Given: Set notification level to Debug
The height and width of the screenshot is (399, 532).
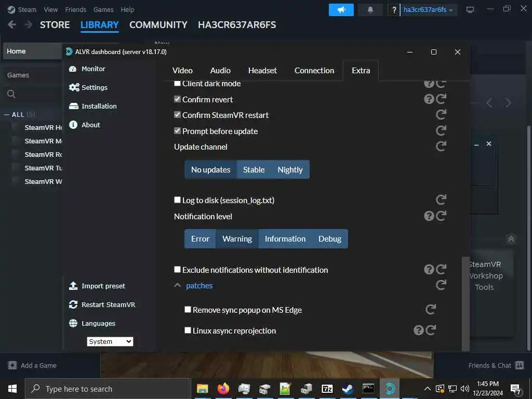Looking at the screenshot, I should coord(330,239).
